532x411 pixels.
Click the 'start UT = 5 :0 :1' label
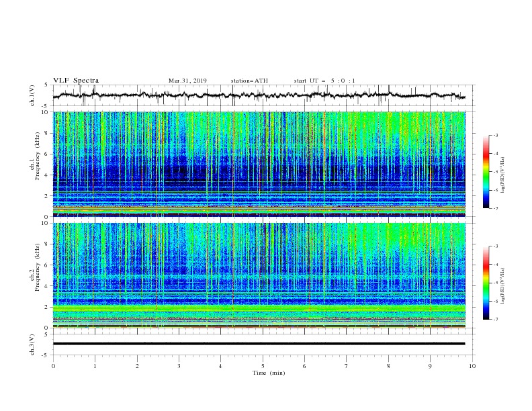pos(324,81)
